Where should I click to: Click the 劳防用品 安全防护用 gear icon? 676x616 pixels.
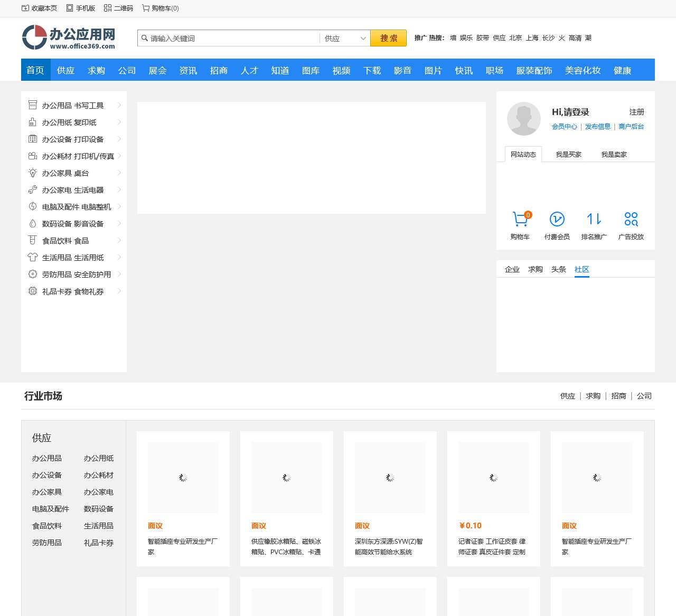[33, 274]
